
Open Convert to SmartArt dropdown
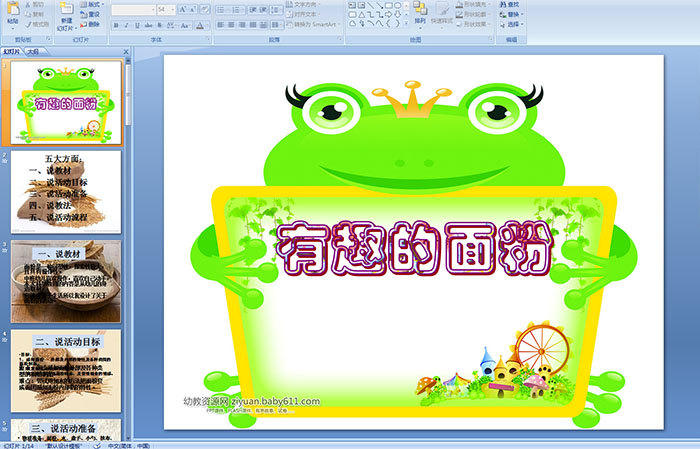313,24
